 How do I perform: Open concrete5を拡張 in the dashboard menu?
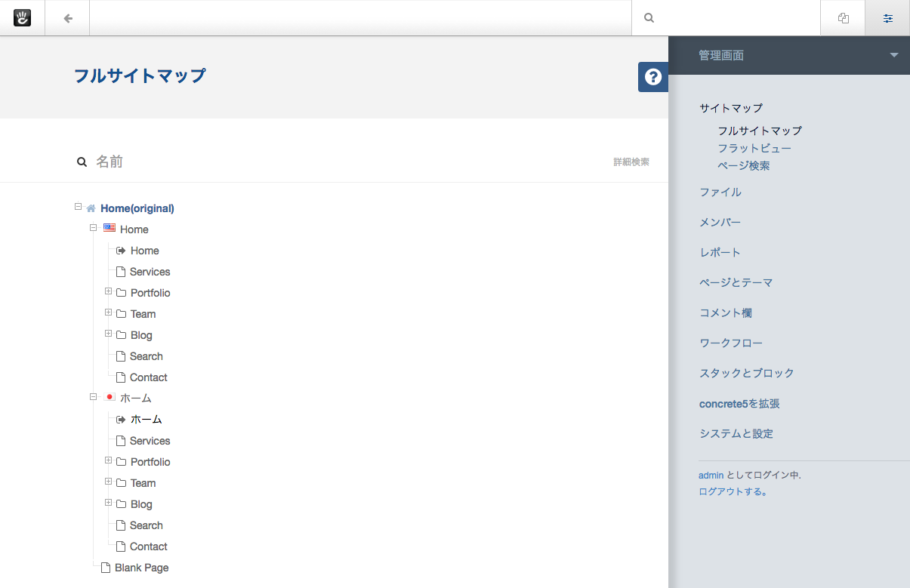tap(739, 404)
